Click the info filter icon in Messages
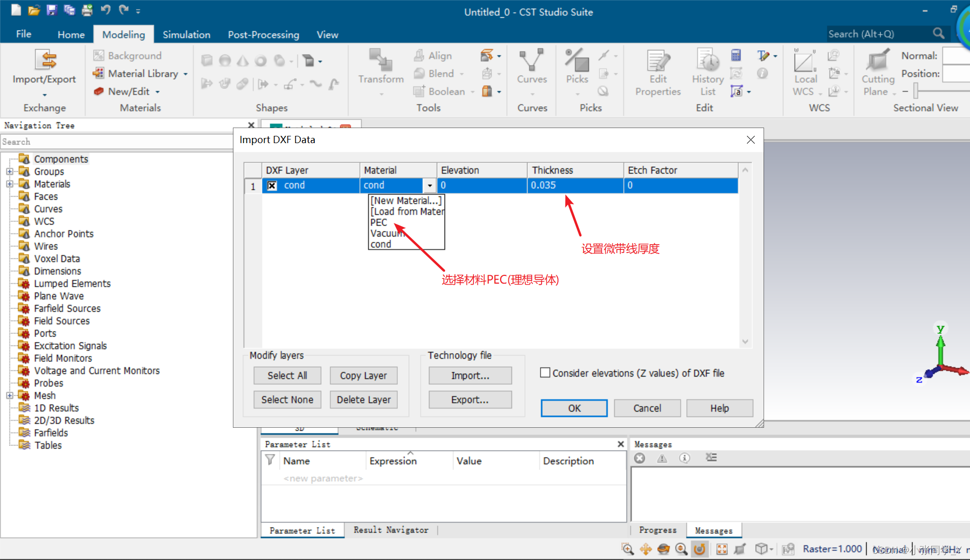 pos(685,458)
